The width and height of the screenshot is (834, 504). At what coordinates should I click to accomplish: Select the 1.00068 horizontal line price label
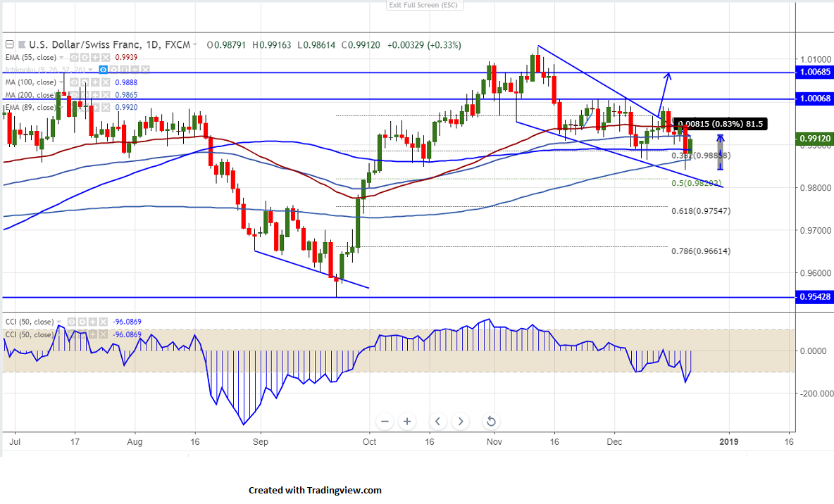815,99
